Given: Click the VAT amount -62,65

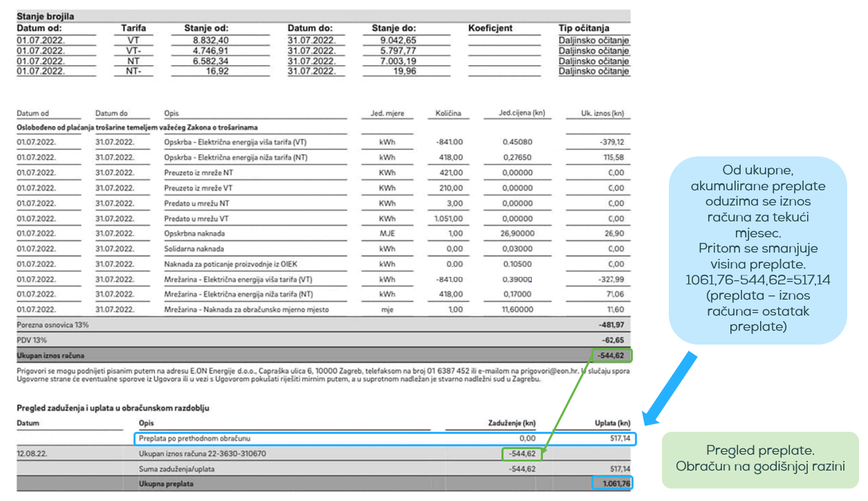Looking at the screenshot, I should (613, 340).
